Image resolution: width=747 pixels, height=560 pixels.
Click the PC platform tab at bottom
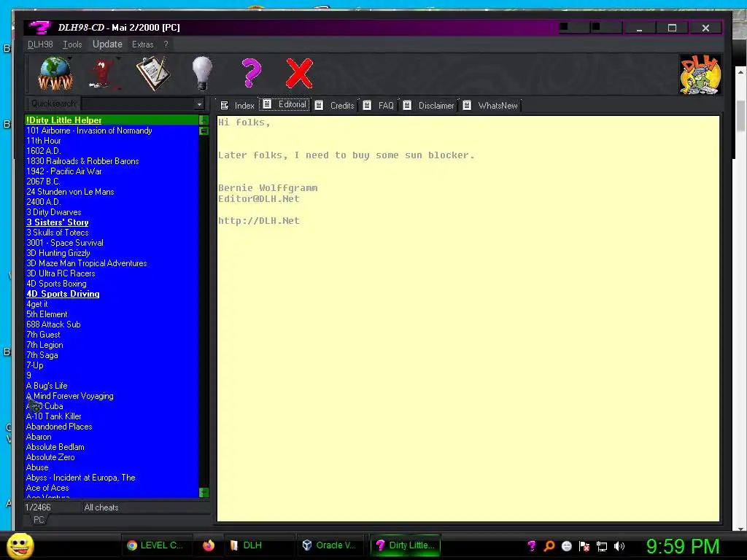[39, 520]
